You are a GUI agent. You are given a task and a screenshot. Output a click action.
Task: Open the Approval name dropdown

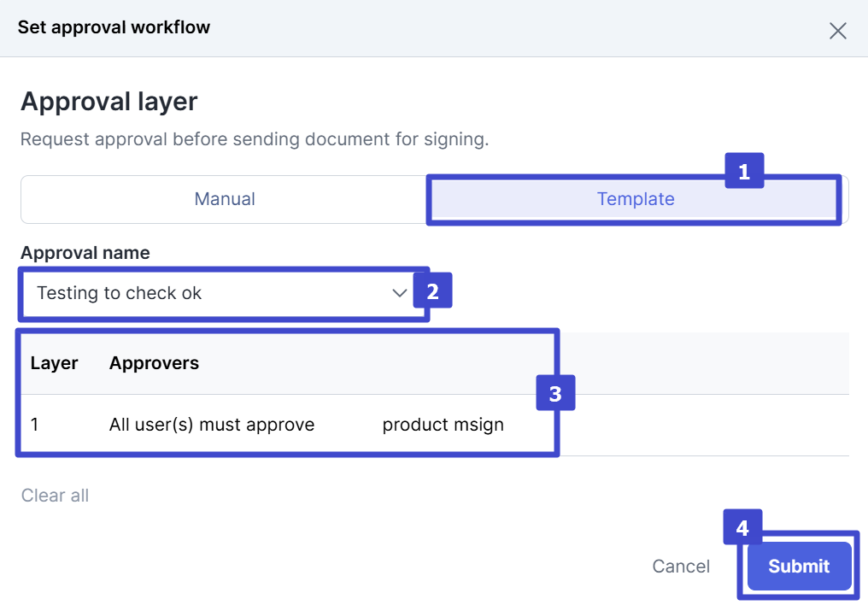[214, 293]
